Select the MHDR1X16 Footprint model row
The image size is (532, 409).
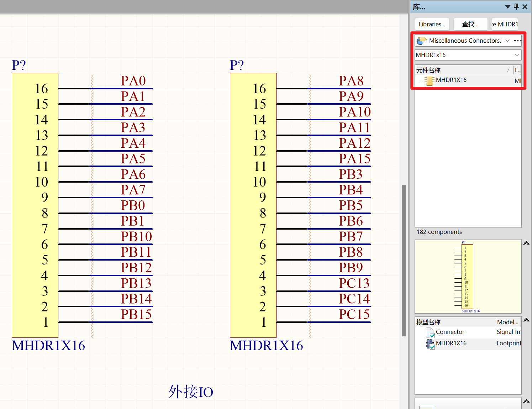click(468, 344)
